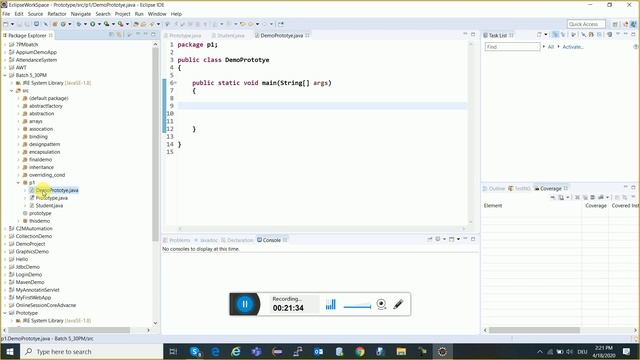Click the Open Perspective icon
This screenshot has width=640, height=360.
[x=615, y=24]
